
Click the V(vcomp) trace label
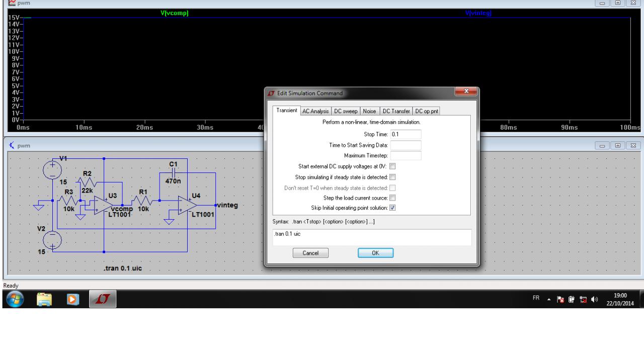coord(175,13)
